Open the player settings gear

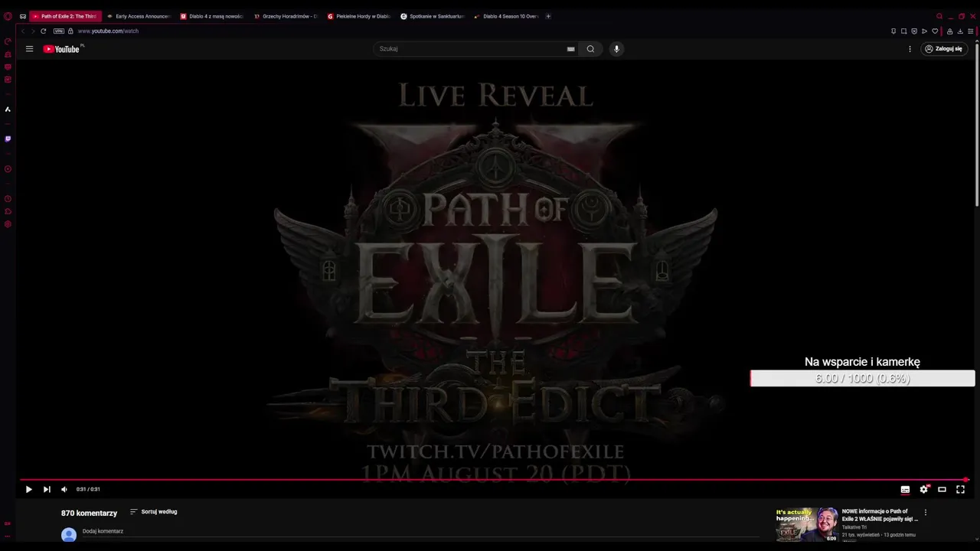(x=923, y=490)
